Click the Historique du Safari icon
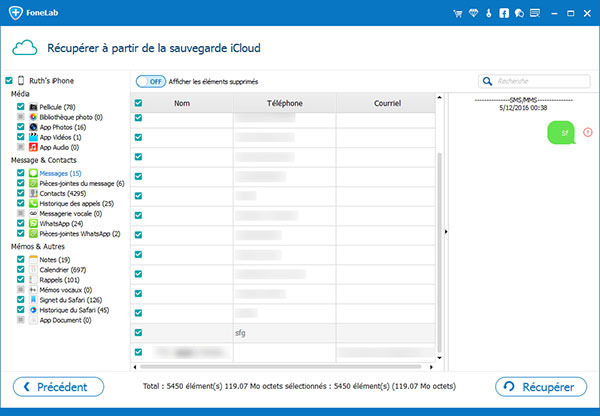This screenshot has width=600, height=416. click(x=33, y=310)
